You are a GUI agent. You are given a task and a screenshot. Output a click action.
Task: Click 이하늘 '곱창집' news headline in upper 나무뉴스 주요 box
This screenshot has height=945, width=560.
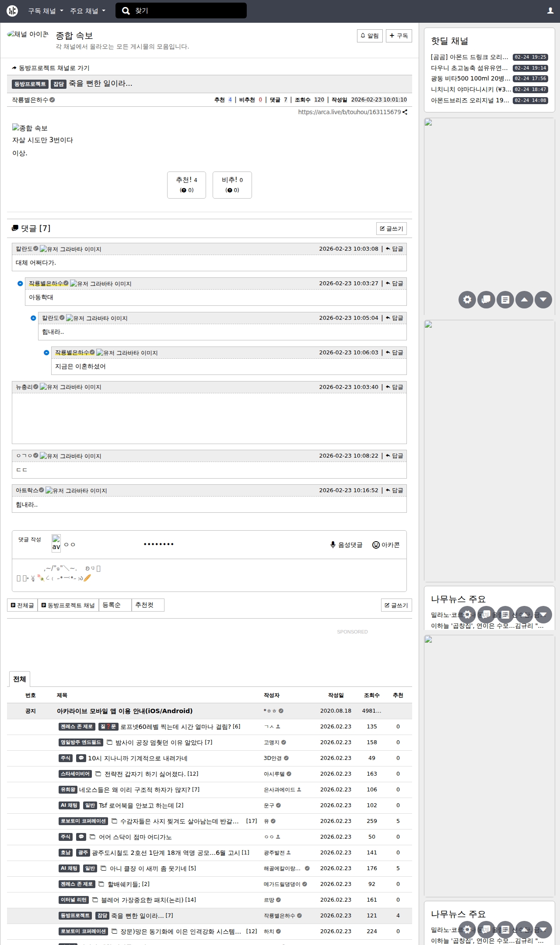(487, 626)
